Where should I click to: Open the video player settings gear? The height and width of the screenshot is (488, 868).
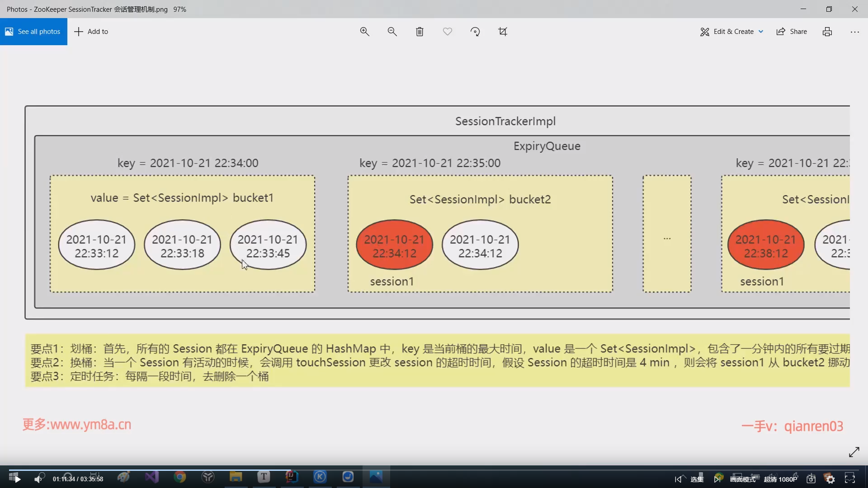pos(830,479)
